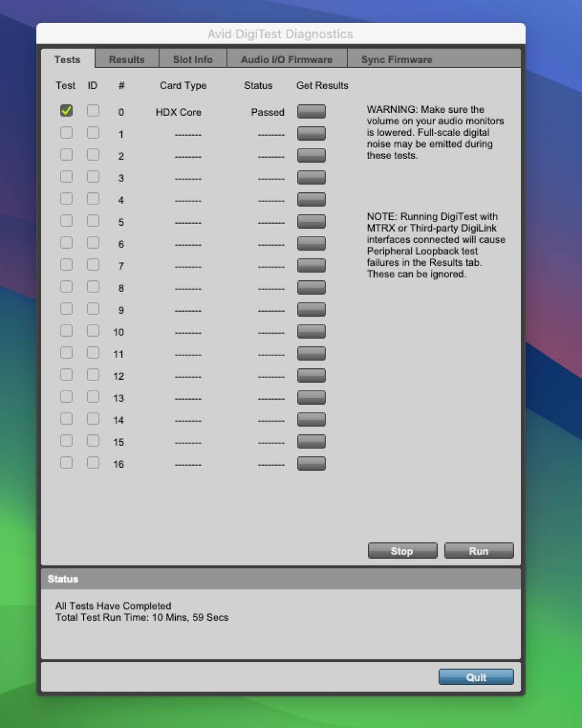582x728 pixels.
Task: Check the Test checkbox for slot 1
Action: tap(67, 133)
